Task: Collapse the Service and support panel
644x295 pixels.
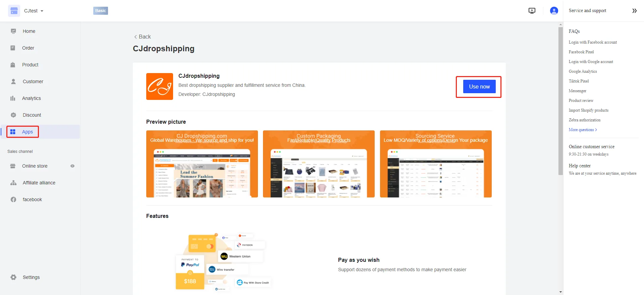Action: 634,11
